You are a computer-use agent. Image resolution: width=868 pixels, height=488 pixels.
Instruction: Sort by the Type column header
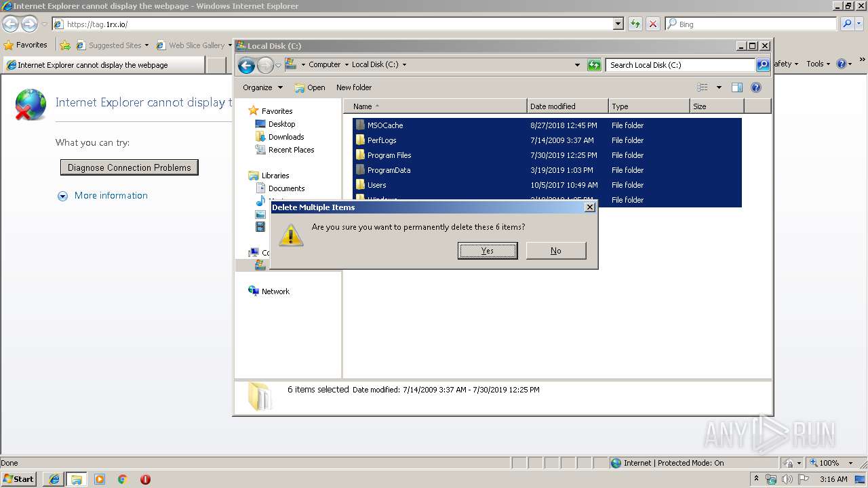(x=649, y=106)
